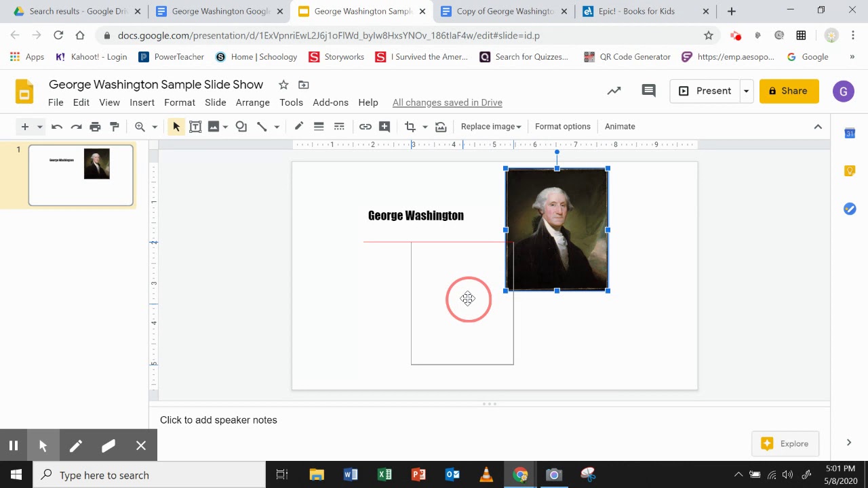Open the new slide layout dropdown arrow
The height and width of the screenshot is (488, 868).
coord(39,127)
